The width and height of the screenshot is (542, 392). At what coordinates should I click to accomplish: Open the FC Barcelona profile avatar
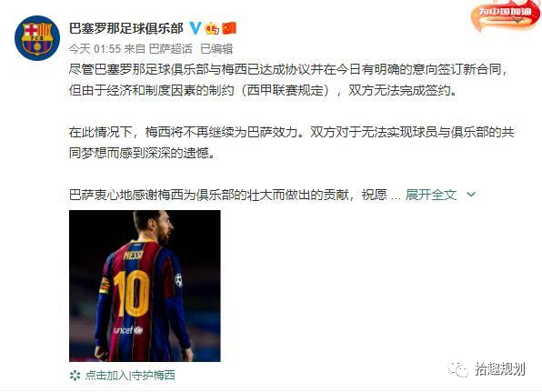coord(37,38)
